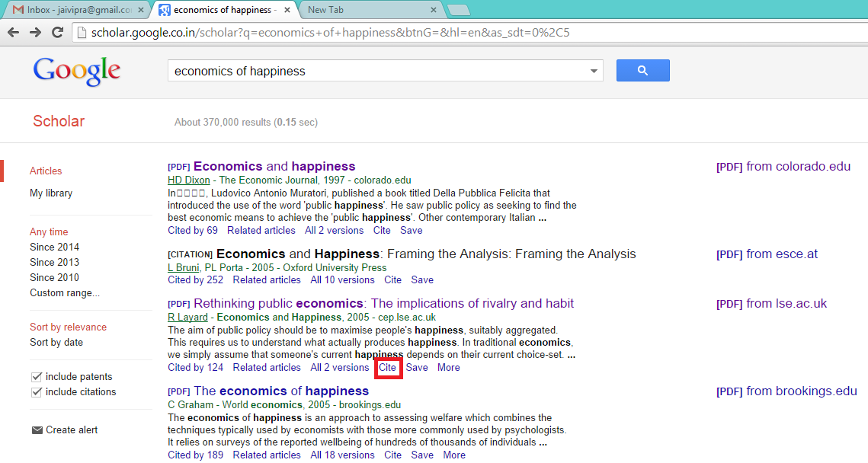
Task: Open Cited by 252
Action: point(195,280)
